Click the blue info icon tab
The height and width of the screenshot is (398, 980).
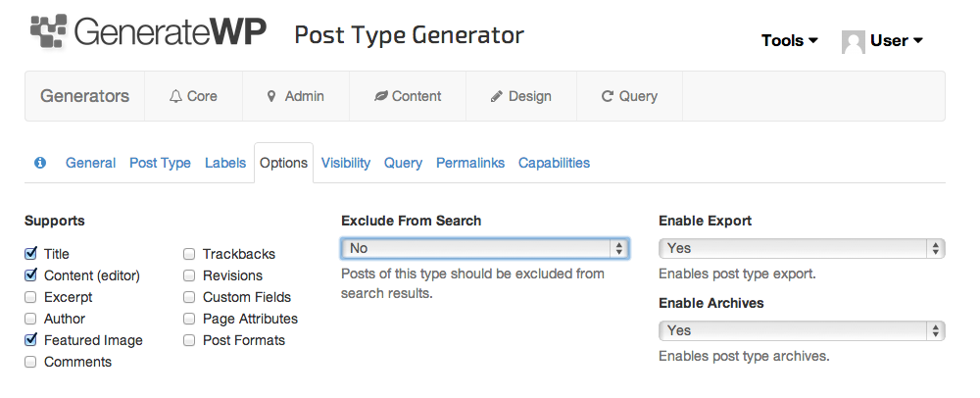click(x=40, y=163)
